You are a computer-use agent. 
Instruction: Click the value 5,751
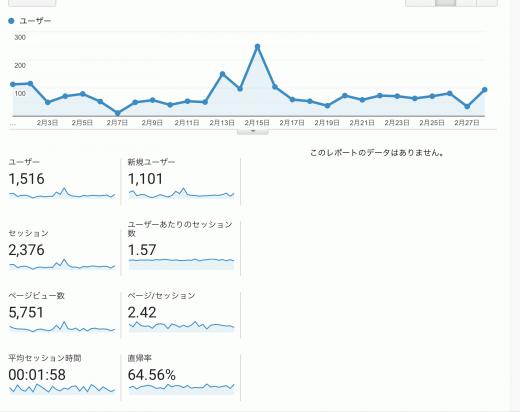point(26,313)
